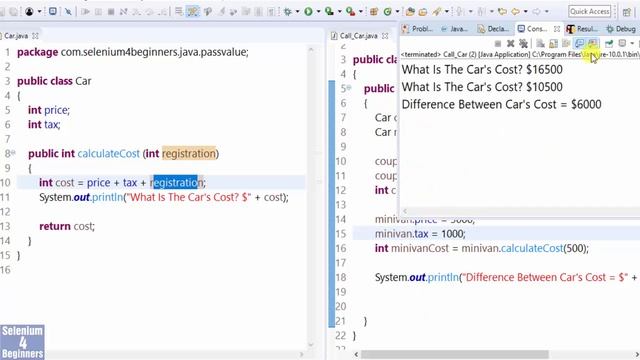Close the Car.java tab
Viewport: 640px width, 360px height.
click(x=36, y=36)
